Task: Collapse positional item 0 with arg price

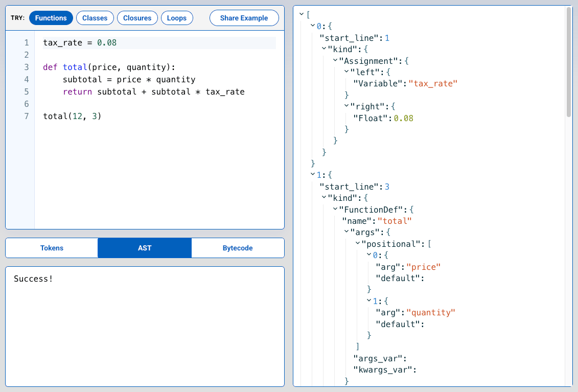Action: pos(369,254)
